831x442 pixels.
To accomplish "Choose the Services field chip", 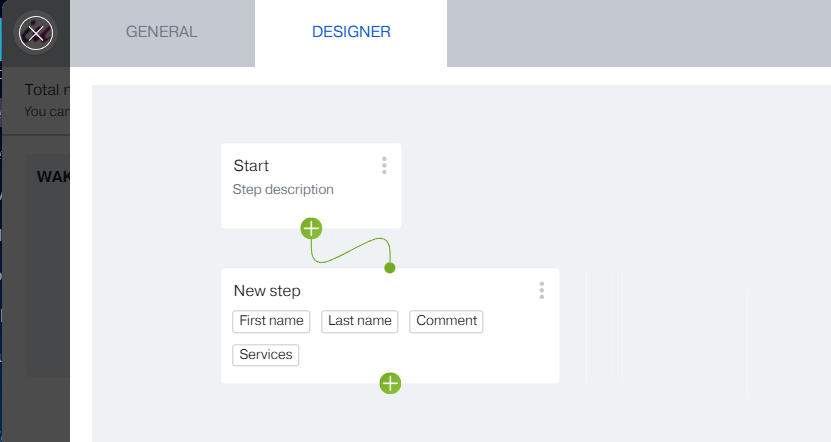I will pos(266,355).
